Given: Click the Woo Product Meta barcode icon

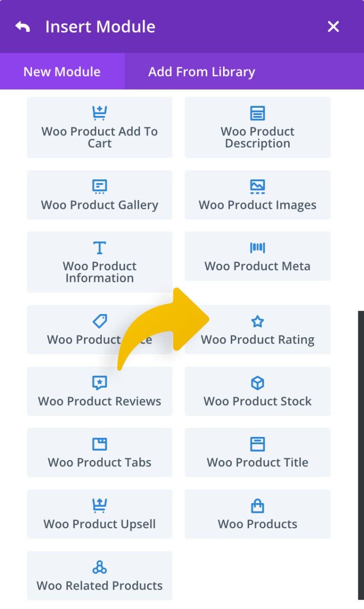Looking at the screenshot, I should 257,247.
